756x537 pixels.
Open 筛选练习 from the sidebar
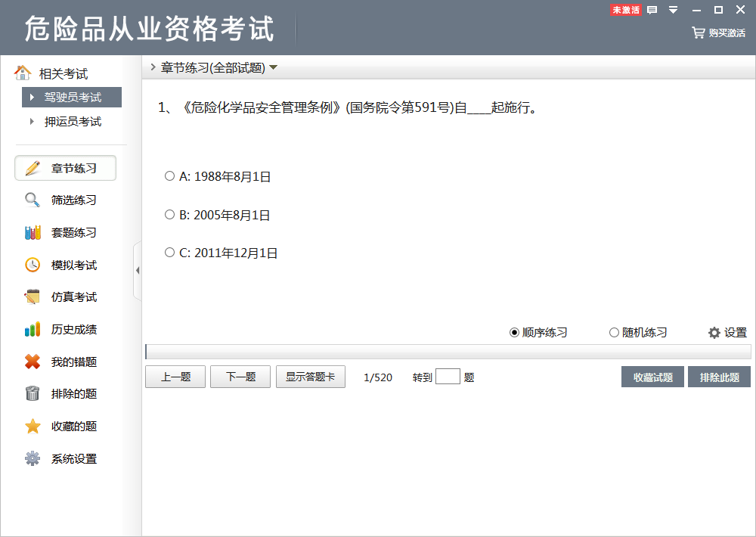[64, 200]
